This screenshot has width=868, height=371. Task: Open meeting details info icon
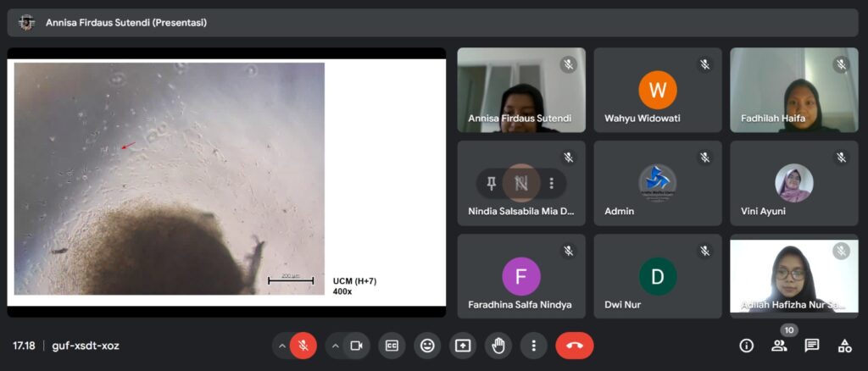[746, 346]
